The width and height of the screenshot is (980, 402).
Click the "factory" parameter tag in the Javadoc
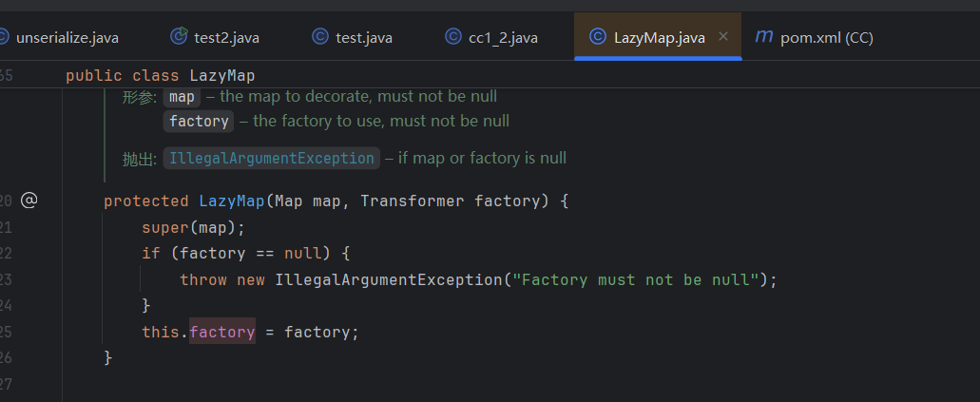[199, 122]
